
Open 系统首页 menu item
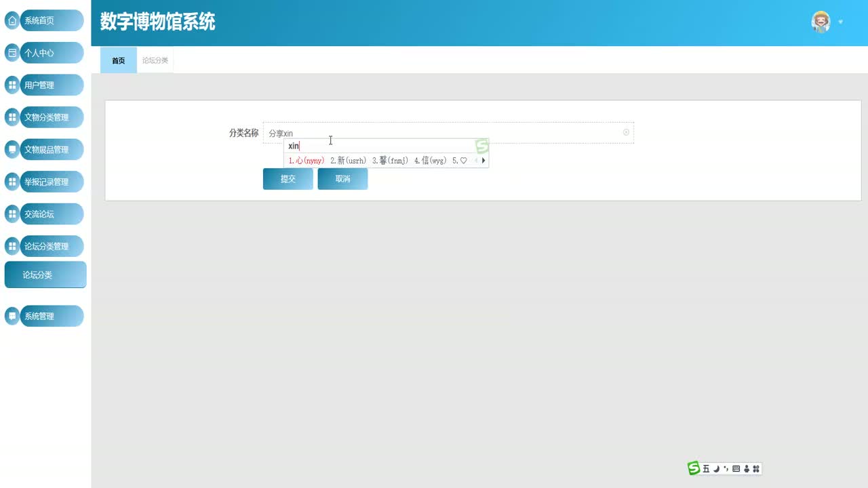coord(52,20)
